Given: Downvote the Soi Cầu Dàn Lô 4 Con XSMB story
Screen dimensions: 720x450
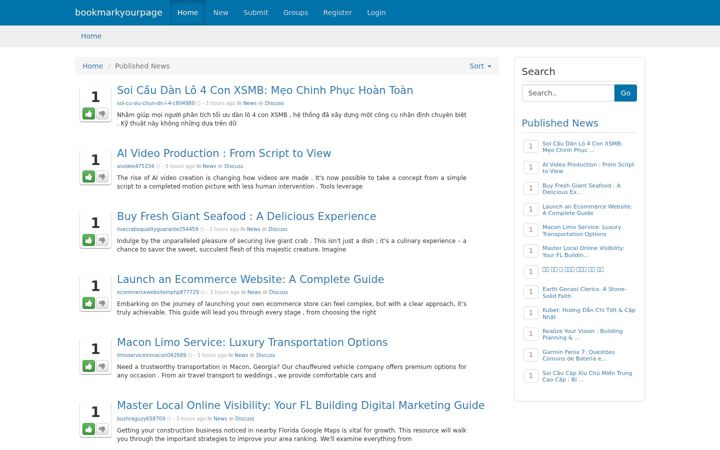Looking at the screenshot, I should (102, 113).
